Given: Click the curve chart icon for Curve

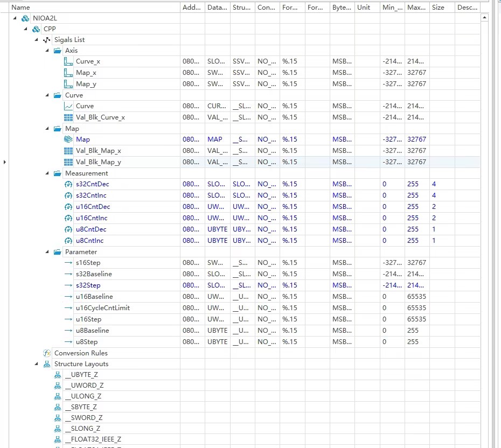Looking at the screenshot, I should point(68,106).
